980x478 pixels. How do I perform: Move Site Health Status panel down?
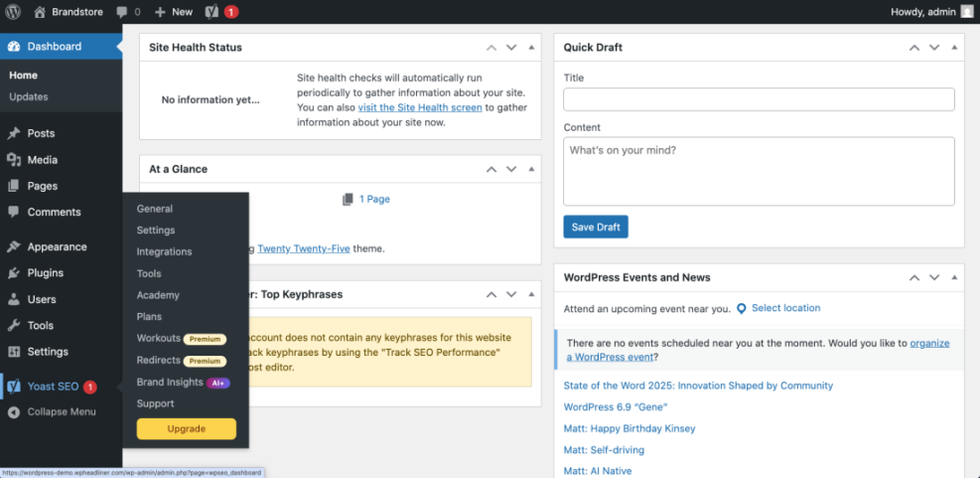point(511,48)
